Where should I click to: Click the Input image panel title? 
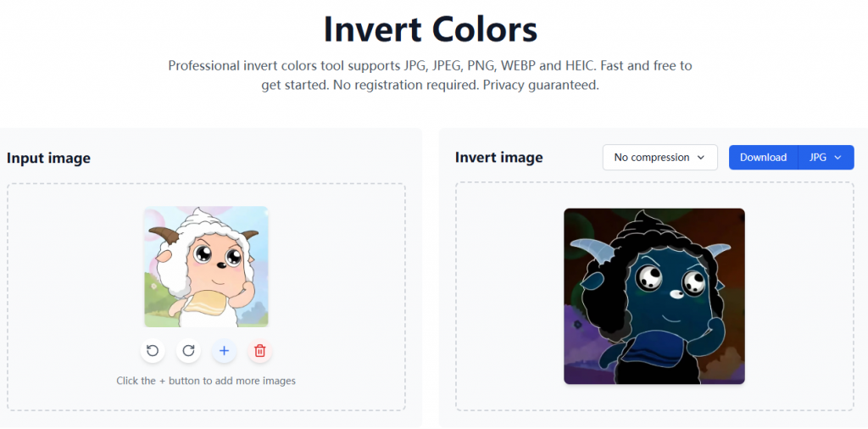(48, 158)
